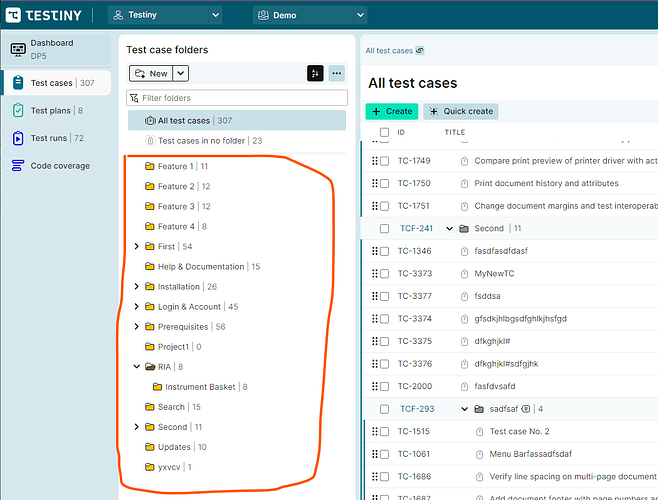Open the folders more-options ellipsis button
The image size is (658, 500).
[337, 73]
